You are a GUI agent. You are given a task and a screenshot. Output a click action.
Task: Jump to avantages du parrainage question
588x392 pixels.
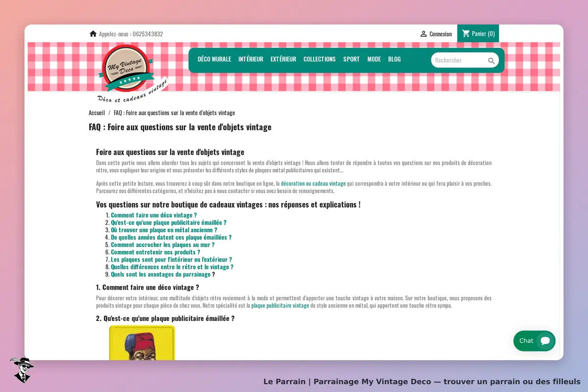point(161,274)
